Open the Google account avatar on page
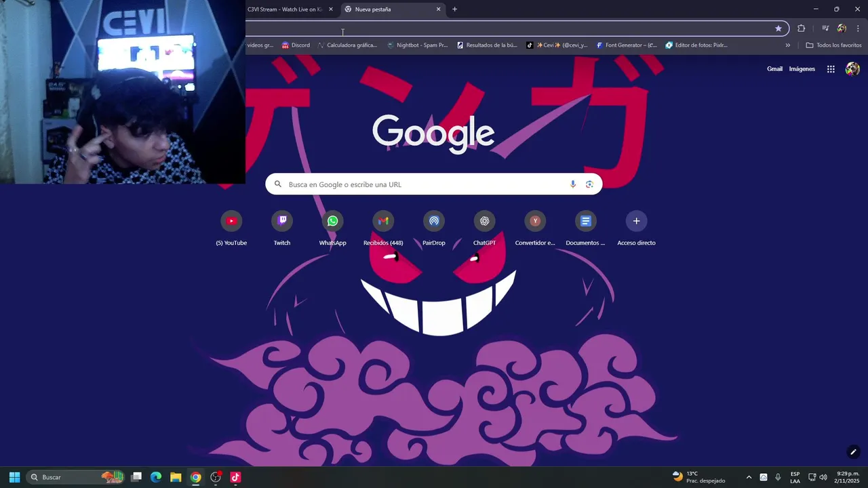868x488 pixels. (x=852, y=69)
